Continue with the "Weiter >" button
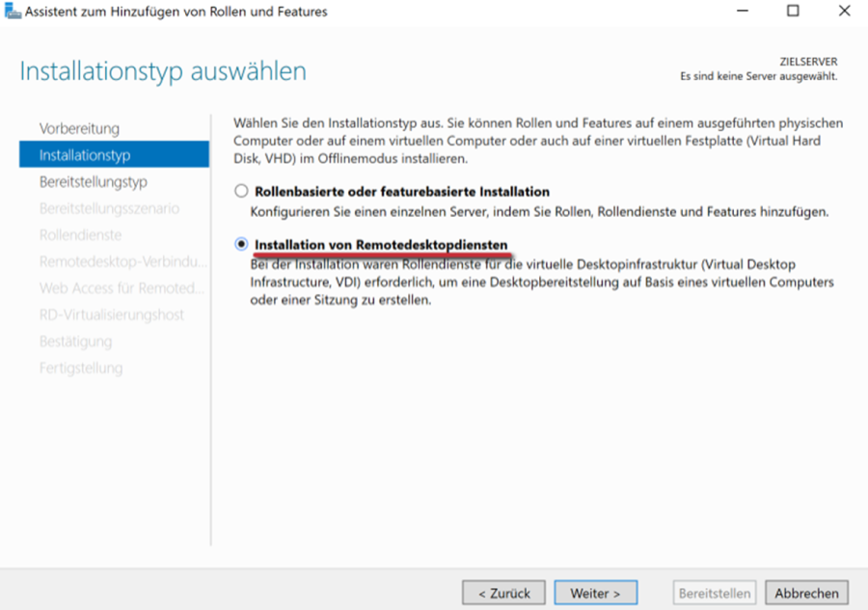The width and height of the screenshot is (868, 610). coord(595,593)
